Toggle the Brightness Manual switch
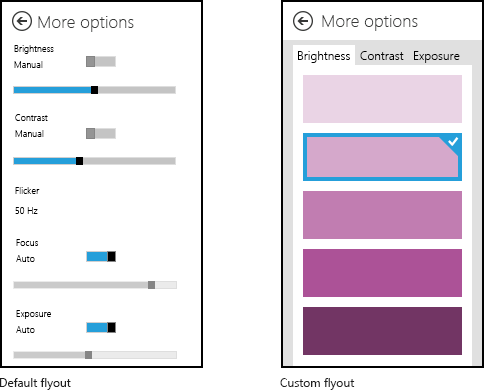Screen dimensions: 484x390 coord(101,61)
